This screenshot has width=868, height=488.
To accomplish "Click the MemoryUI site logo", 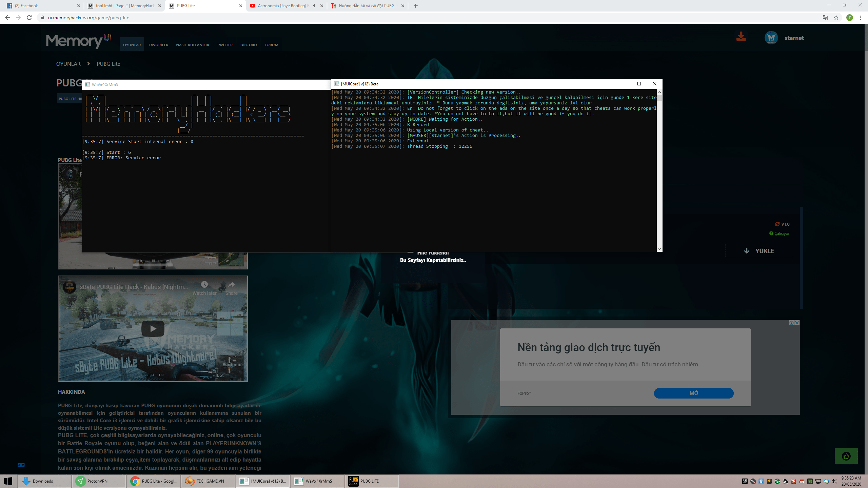I will [x=79, y=41].
